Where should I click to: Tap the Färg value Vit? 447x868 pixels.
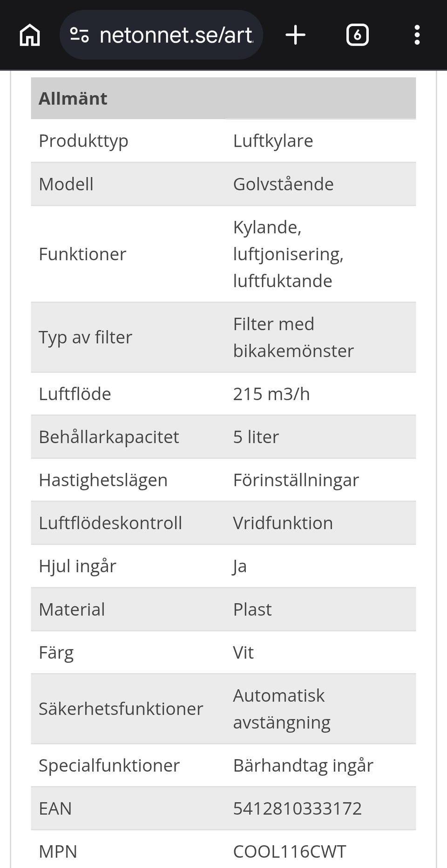pos(243,652)
